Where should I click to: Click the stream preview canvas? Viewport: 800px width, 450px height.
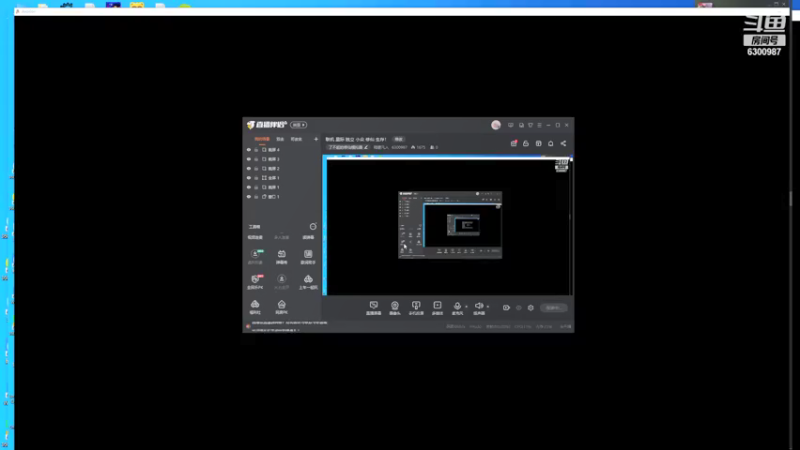point(447,226)
